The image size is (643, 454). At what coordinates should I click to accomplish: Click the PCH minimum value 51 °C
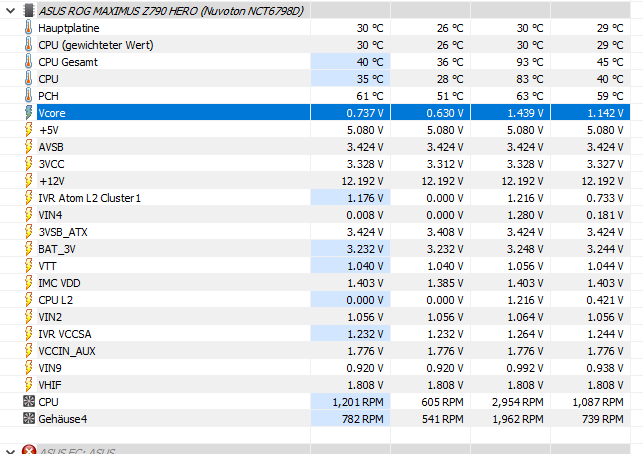[450, 96]
